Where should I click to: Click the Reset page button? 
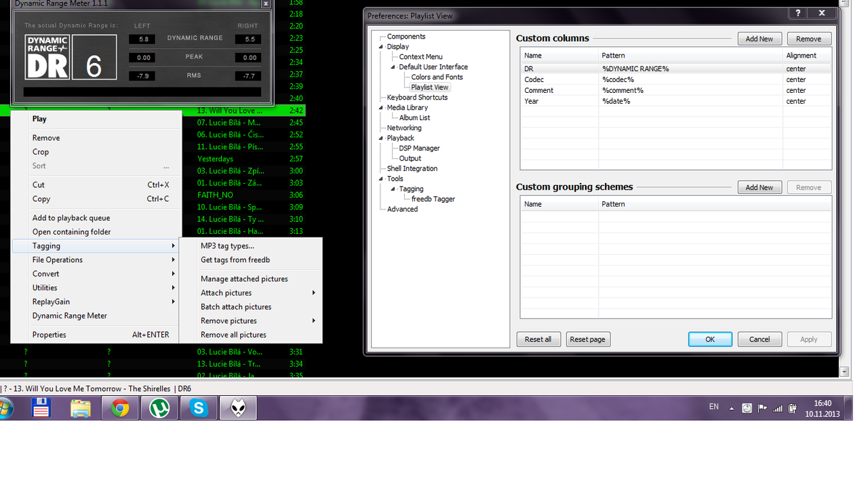[588, 339]
